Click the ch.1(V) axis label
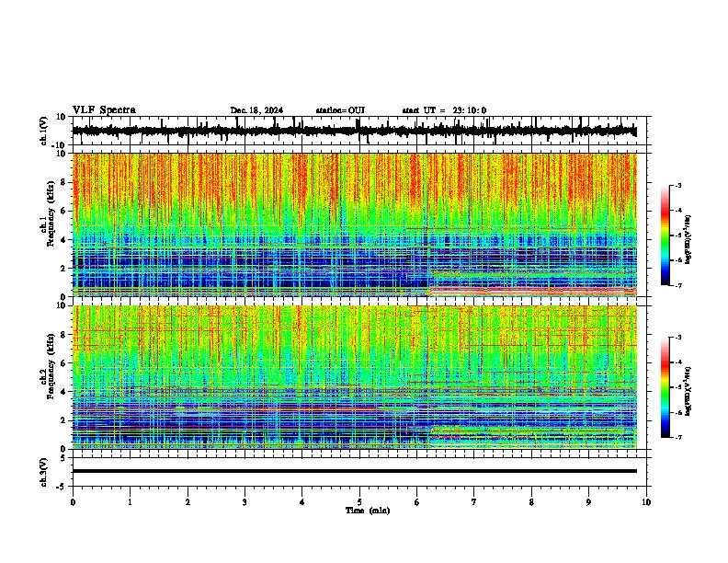Image resolution: width=728 pixels, height=563 pixels. coord(43,131)
